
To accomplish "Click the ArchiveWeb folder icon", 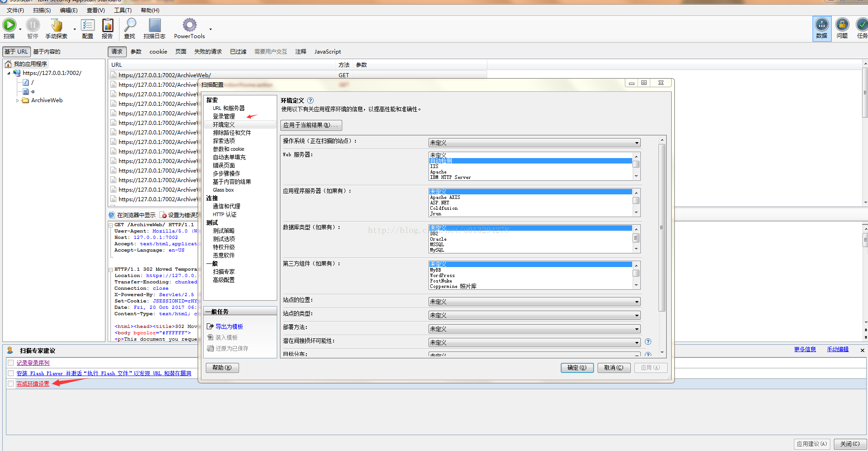I will tap(25, 100).
